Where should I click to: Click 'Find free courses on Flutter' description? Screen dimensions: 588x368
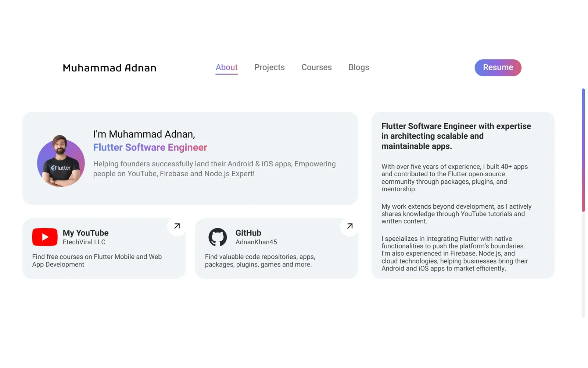(97, 261)
